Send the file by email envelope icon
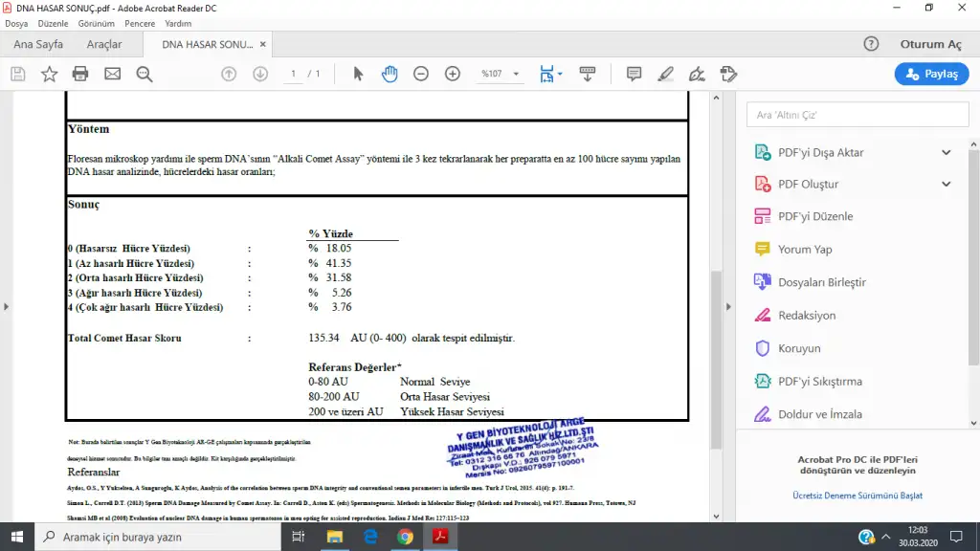Screen dimensions: 980x551 click(x=113, y=74)
